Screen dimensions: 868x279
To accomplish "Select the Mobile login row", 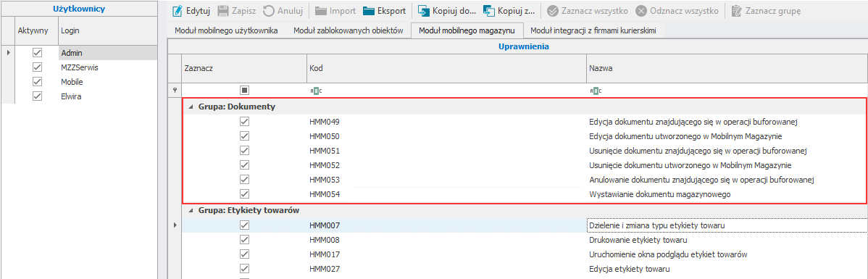I will click(107, 81).
